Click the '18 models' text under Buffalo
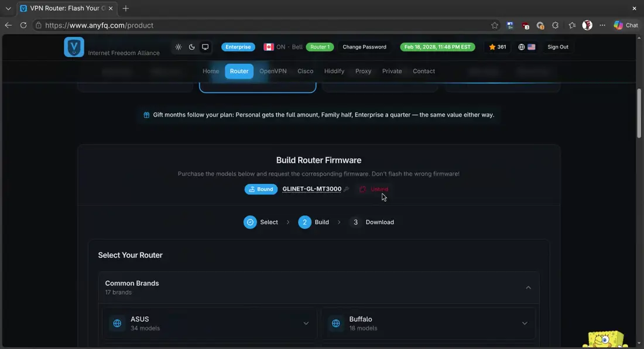Screen dimensions: 644x349 pyautogui.click(x=363, y=328)
